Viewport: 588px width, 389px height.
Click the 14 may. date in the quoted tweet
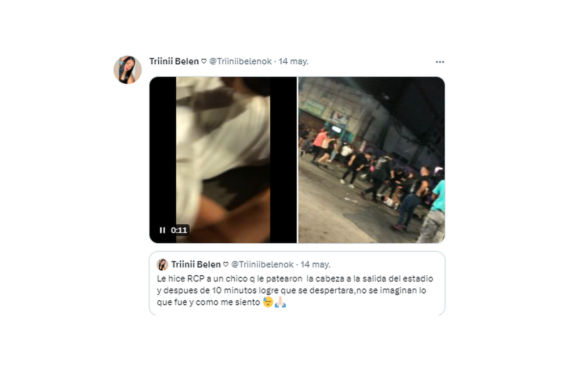click(x=315, y=264)
